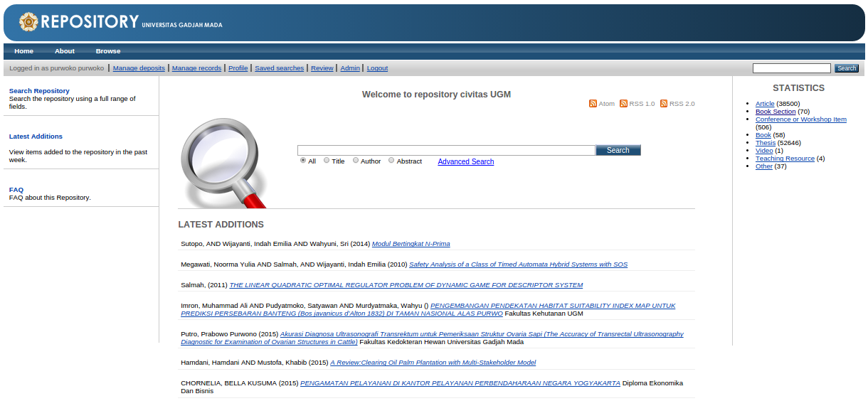Open the About menu item
868x401 pixels.
(65, 51)
